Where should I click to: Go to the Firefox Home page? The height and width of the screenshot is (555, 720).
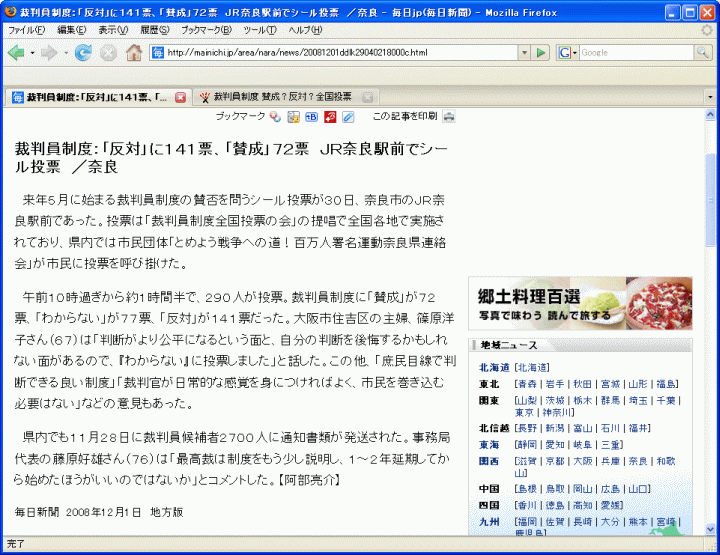[x=133, y=52]
